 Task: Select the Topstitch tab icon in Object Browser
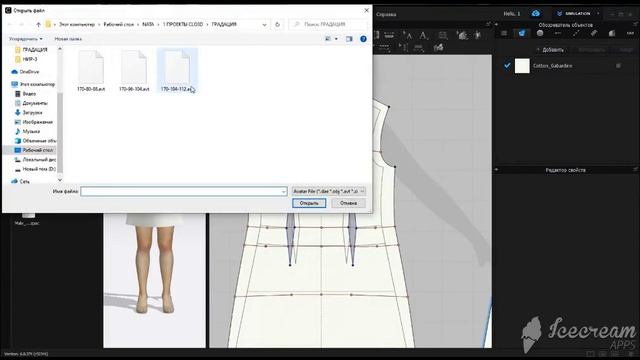(576, 33)
